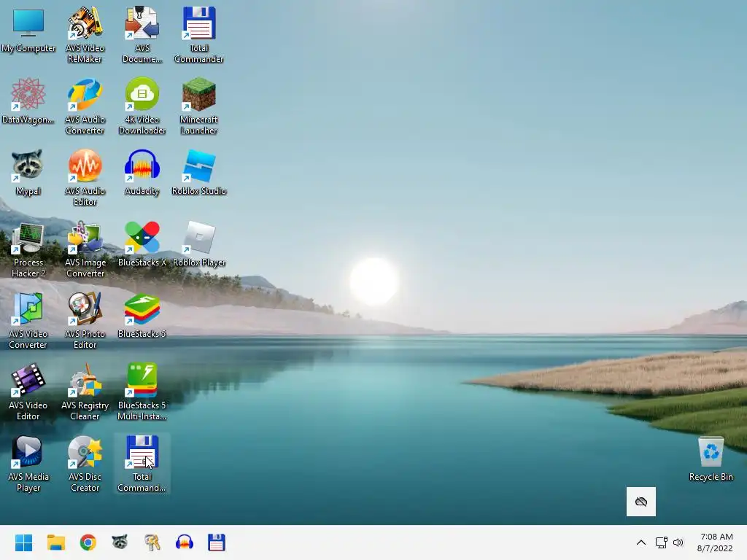Open File Explorer from taskbar
The height and width of the screenshot is (560, 747).
[x=55, y=542]
